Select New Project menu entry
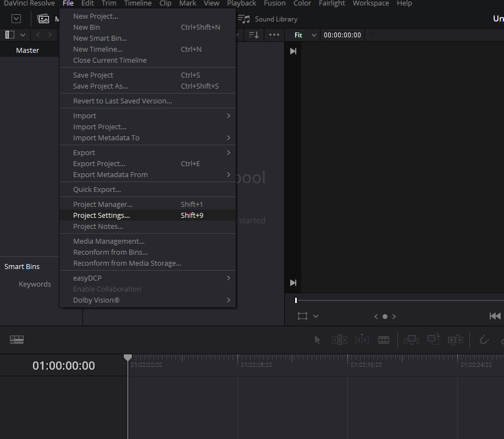Viewport: 504px width, 439px height. pos(147,16)
